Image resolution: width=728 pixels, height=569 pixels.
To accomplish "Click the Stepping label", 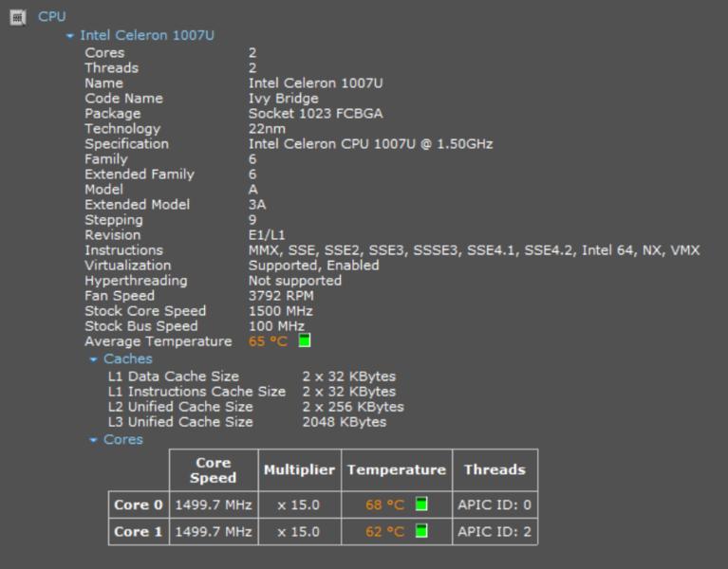I will pos(114,220).
